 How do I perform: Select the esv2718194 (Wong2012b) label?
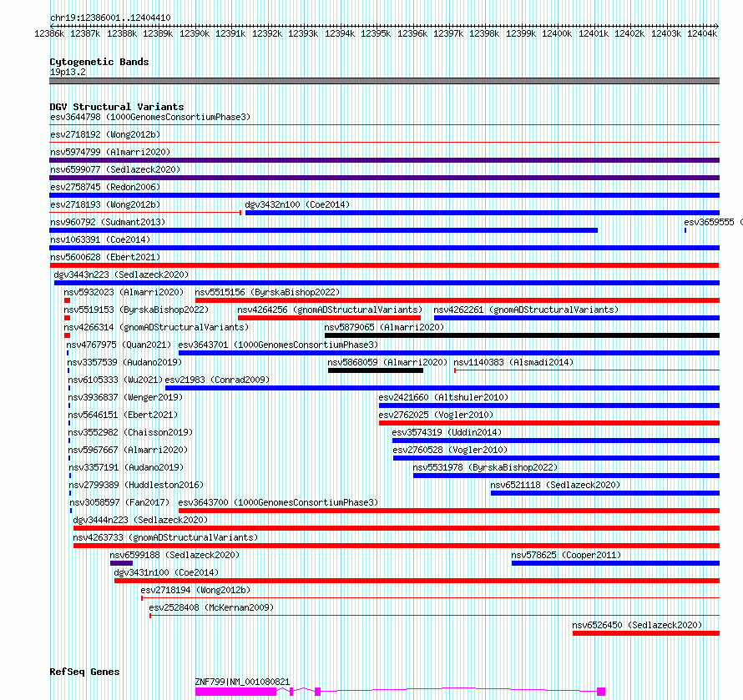tap(195, 590)
